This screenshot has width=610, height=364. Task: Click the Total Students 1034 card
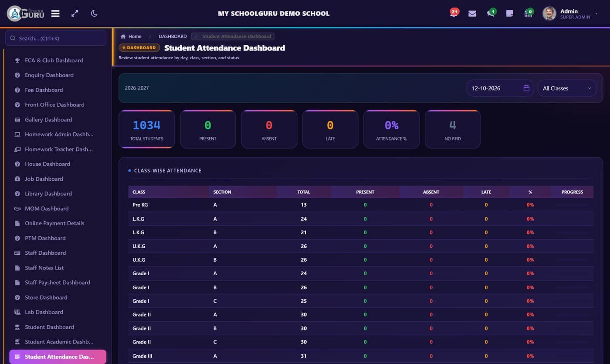tap(147, 129)
